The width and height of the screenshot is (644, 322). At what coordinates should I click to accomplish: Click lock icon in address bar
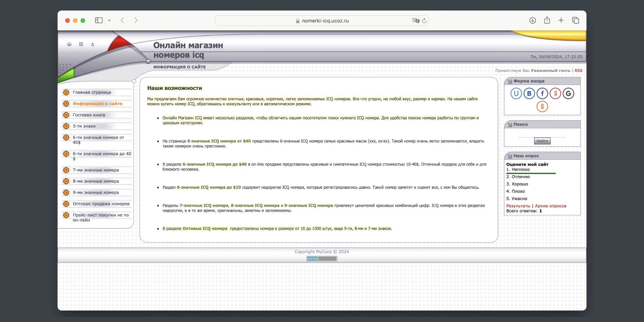pos(298,21)
